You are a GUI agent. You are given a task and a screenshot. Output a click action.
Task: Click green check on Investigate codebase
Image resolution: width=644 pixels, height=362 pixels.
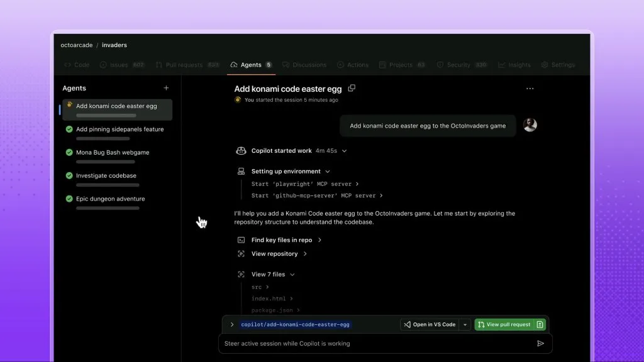69,176
